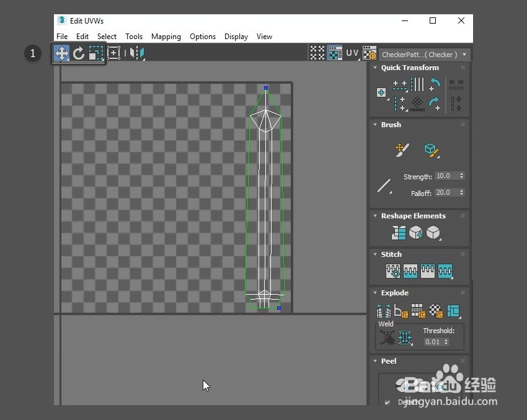Open the Options menu
Viewport: 527px width, 420px height.
[x=203, y=37]
